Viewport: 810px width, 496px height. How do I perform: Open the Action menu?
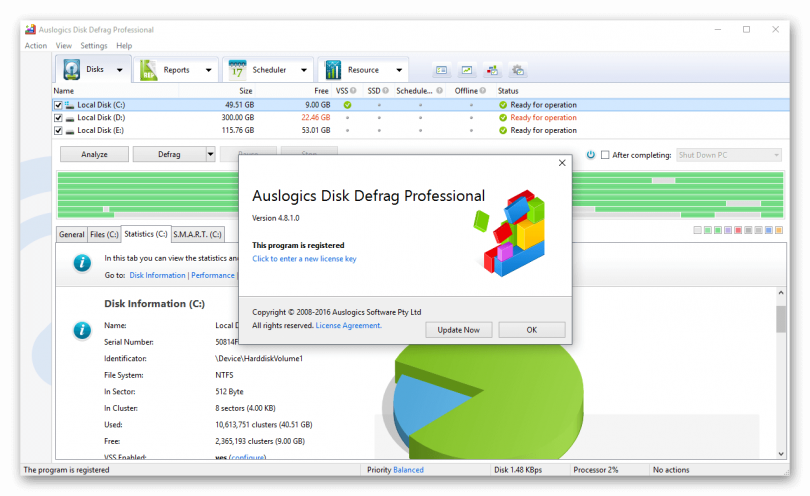(36, 45)
